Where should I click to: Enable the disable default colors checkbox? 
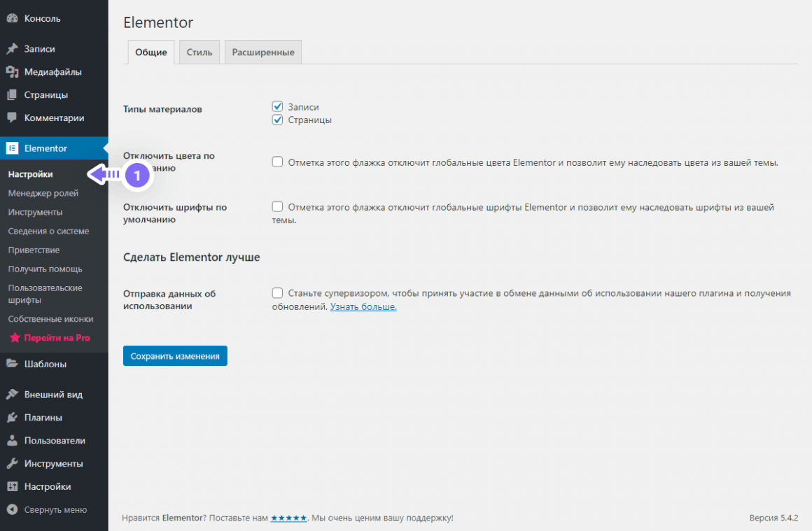(277, 162)
